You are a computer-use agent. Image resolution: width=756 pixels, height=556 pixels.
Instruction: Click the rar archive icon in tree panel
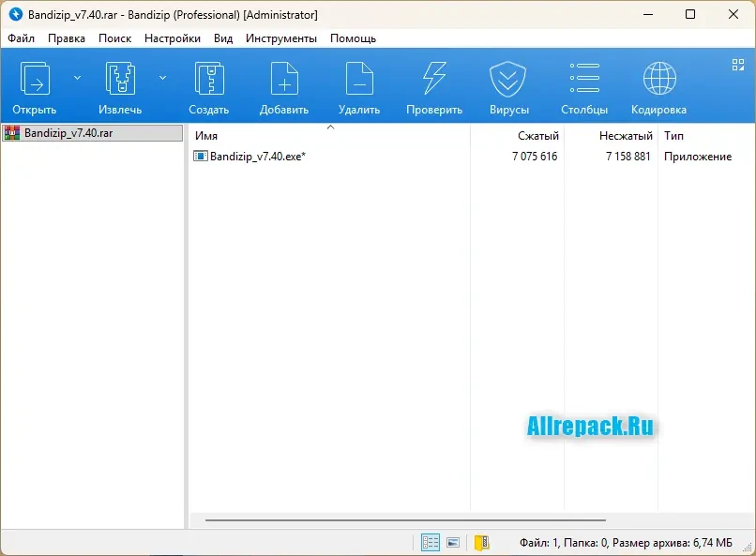pyautogui.click(x=11, y=133)
